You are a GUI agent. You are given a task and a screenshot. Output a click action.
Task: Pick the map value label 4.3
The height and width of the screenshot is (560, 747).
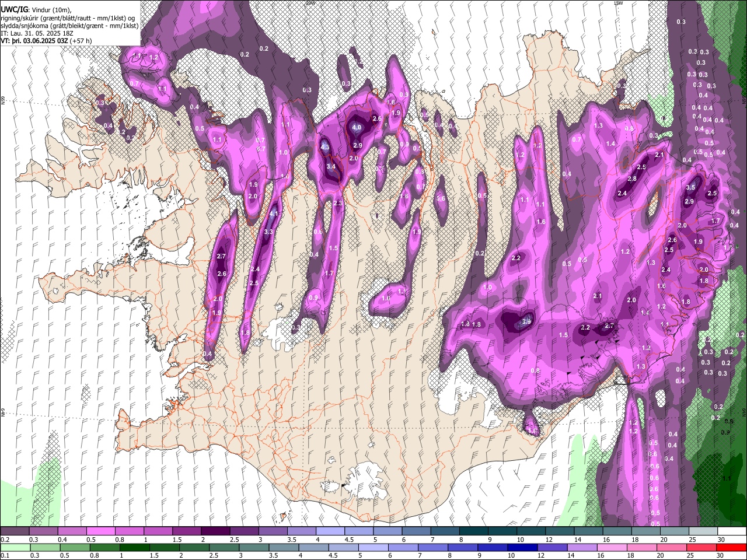tap(326, 148)
